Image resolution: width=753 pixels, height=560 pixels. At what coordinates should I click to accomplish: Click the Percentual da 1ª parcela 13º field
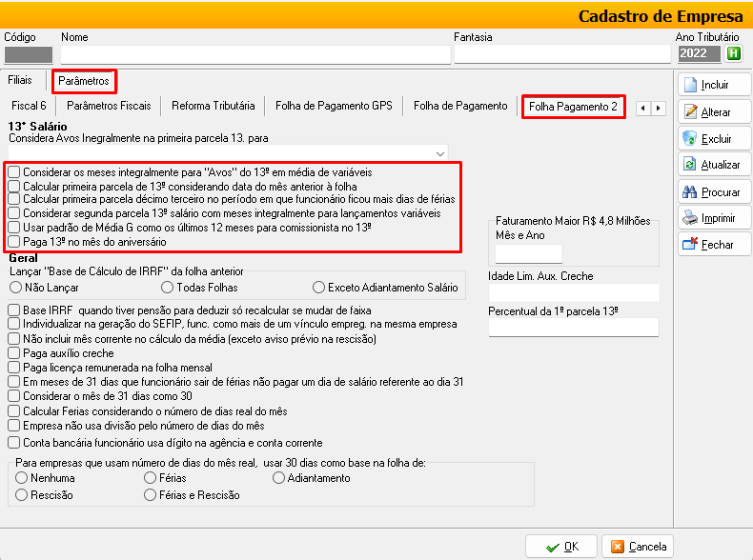coord(573,328)
